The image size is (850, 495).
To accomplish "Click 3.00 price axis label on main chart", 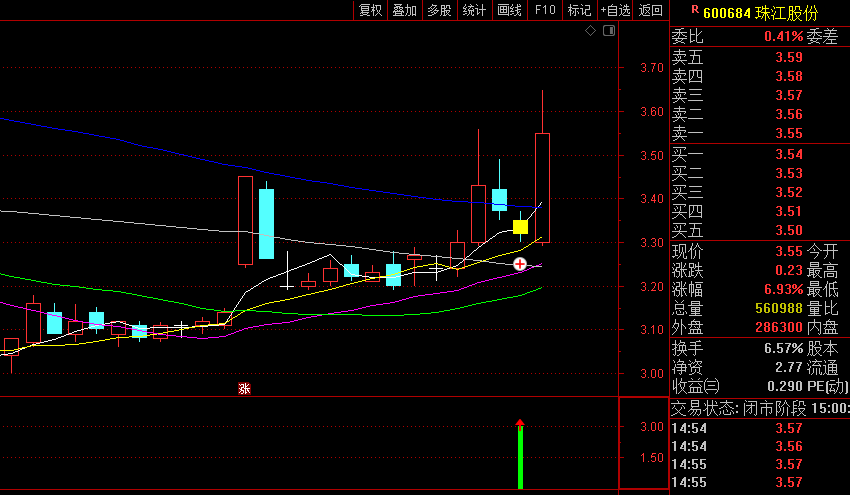I will [x=652, y=374].
